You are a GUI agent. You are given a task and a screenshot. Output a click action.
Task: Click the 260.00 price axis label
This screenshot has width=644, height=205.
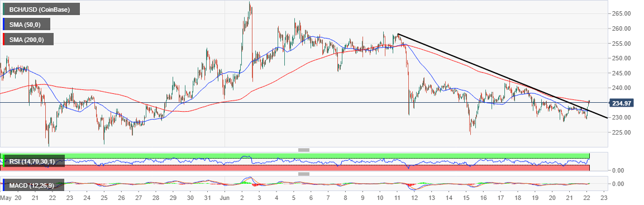click(x=622, y=28)
